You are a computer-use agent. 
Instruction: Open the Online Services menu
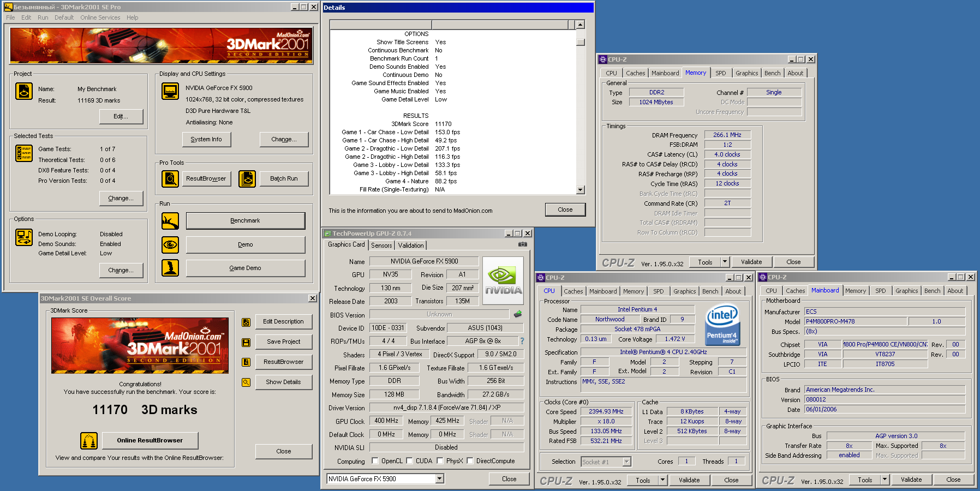coord(100,17)
